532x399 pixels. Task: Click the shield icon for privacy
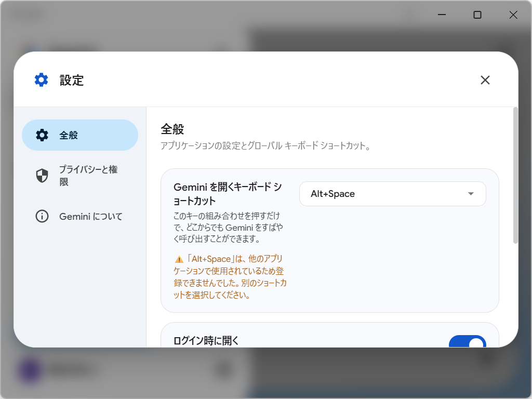[42, 176]
